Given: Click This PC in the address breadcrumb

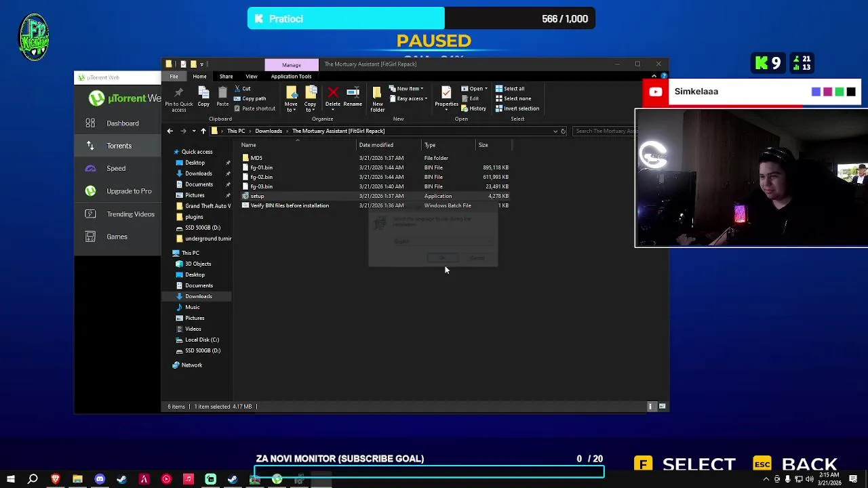Looking at the screenshot, I should click(236, 131).
